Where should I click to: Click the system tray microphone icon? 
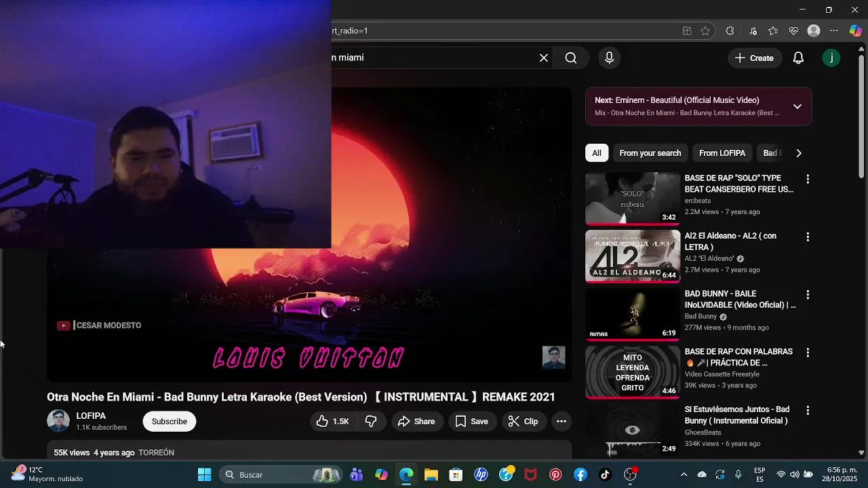tap(738, 474)
